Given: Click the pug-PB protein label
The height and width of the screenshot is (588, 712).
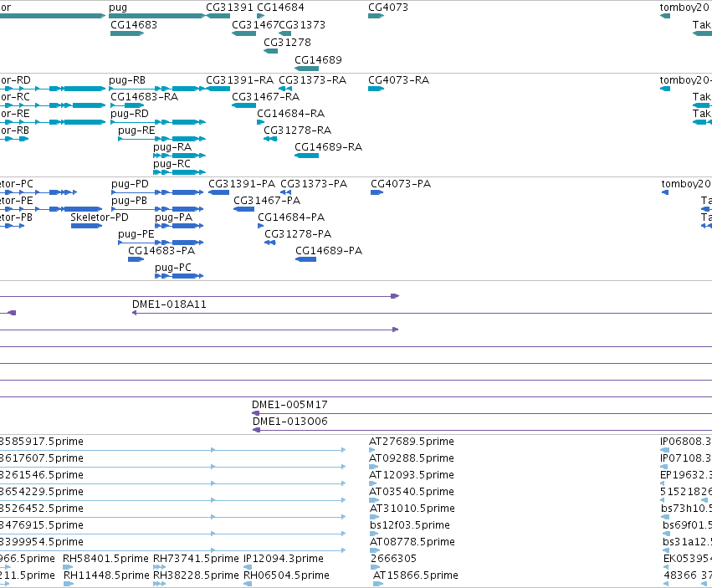Looking at the screenshot, I should tap(130, 201).
